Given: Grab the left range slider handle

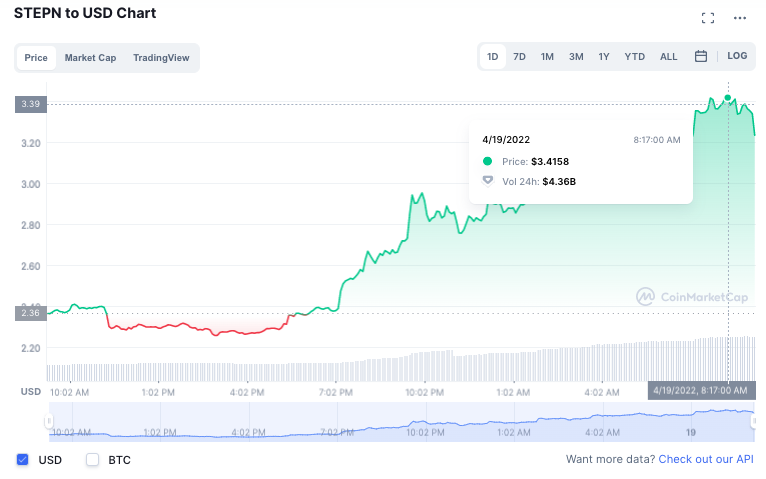Looking at the screenshot, I should (49, 421).
